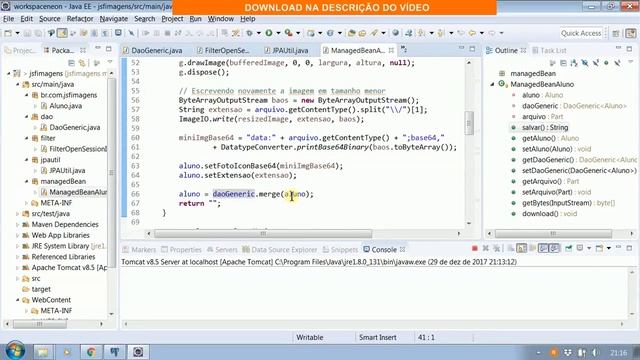
Task: Select Aluno.java in Package Explorer
Action: click(x=66, y=106)
